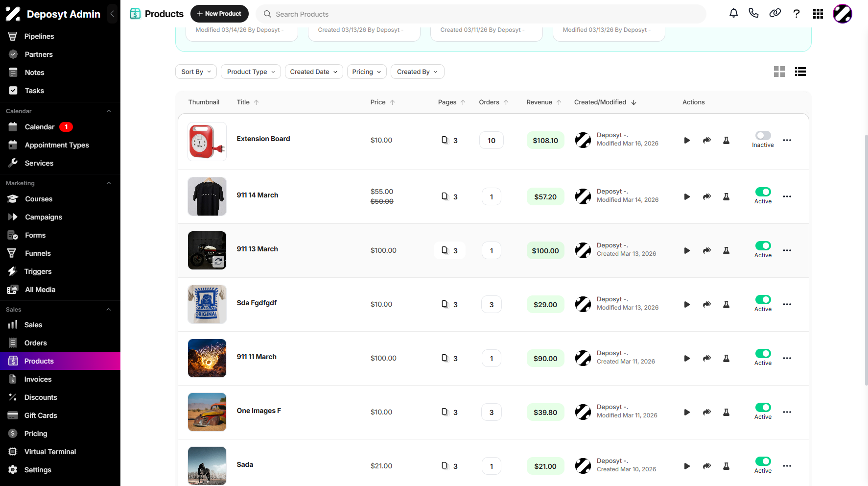Toggle active status of 911 14 March

click(x=763, y=192)
